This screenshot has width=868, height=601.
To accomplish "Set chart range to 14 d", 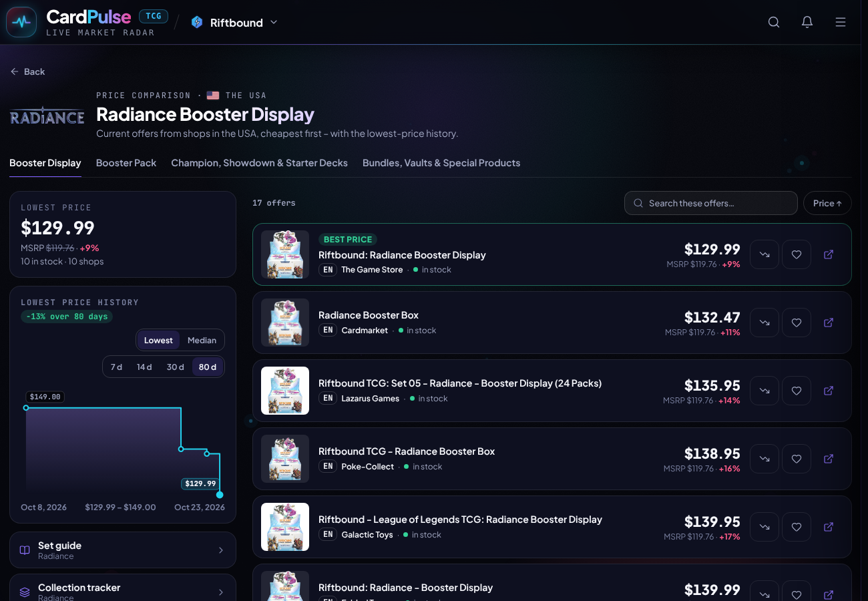I will 144,367.
